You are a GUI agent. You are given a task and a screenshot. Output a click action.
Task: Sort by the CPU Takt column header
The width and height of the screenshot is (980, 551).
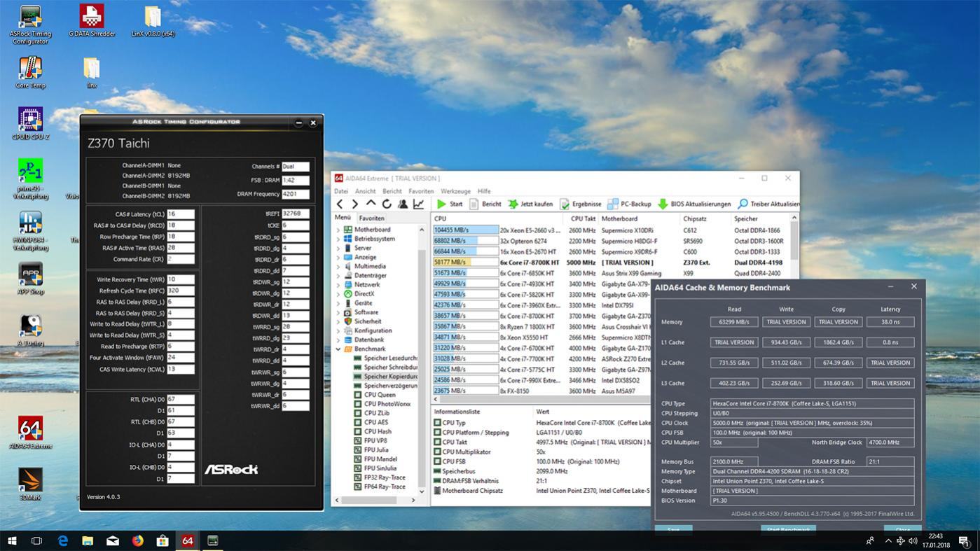(x=583, y=218)
